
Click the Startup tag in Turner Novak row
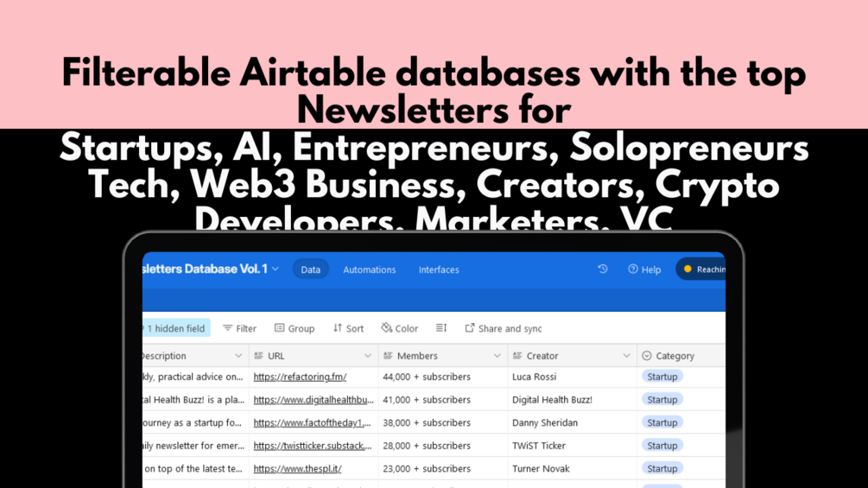662,469
